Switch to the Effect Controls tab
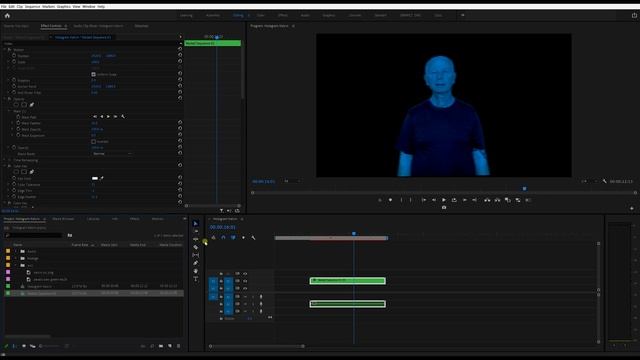Image resolution: width=640 pixels, height=360 pixels. point(51,26)
